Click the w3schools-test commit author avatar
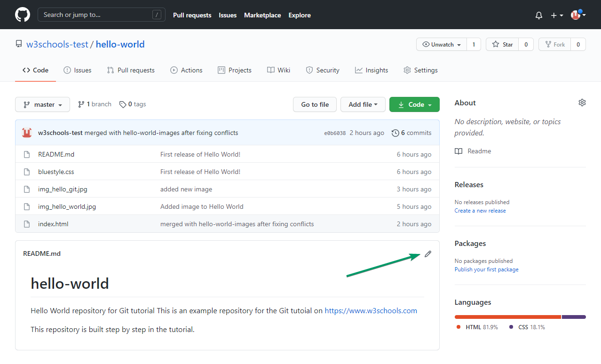 click(x=27, y=133)
